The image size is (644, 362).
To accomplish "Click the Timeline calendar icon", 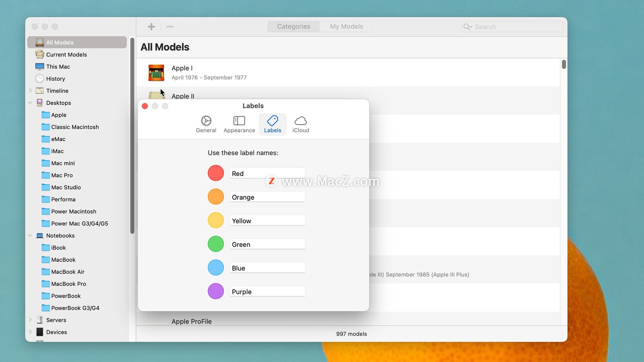I will coord(40,90).
